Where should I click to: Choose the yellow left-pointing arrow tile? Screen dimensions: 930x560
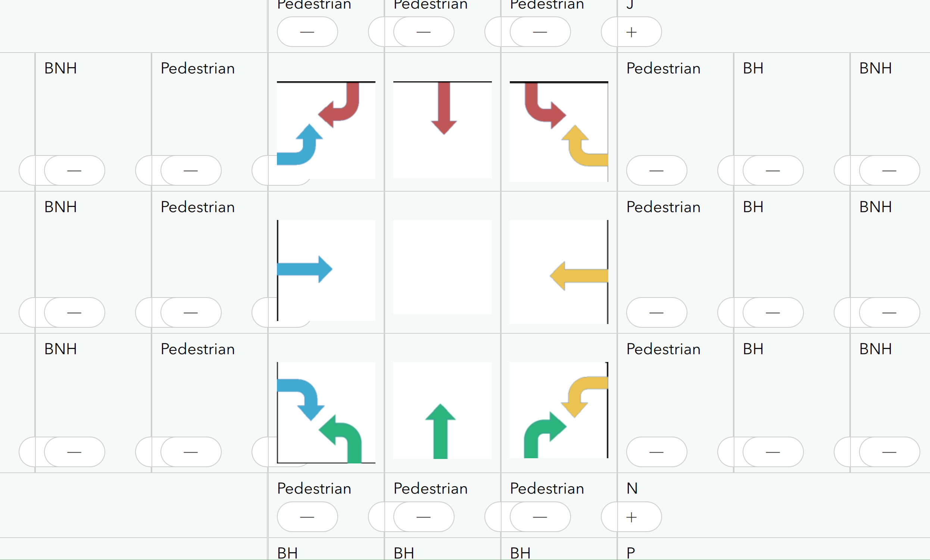point(559,272)
